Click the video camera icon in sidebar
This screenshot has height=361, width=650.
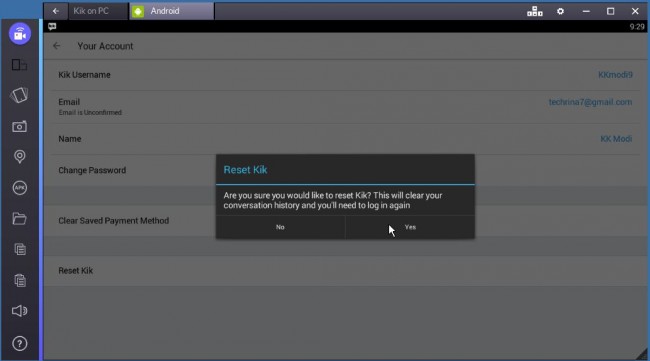[19, 34]
